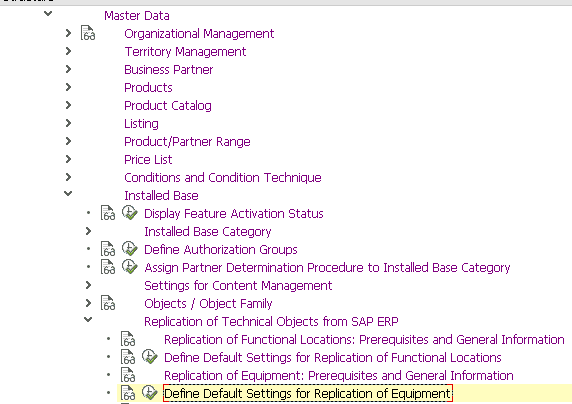Screen dimensions: 572x404
Task: Click execute icon for Display Feature Activation Status
Action: click(x=130, y=212)
